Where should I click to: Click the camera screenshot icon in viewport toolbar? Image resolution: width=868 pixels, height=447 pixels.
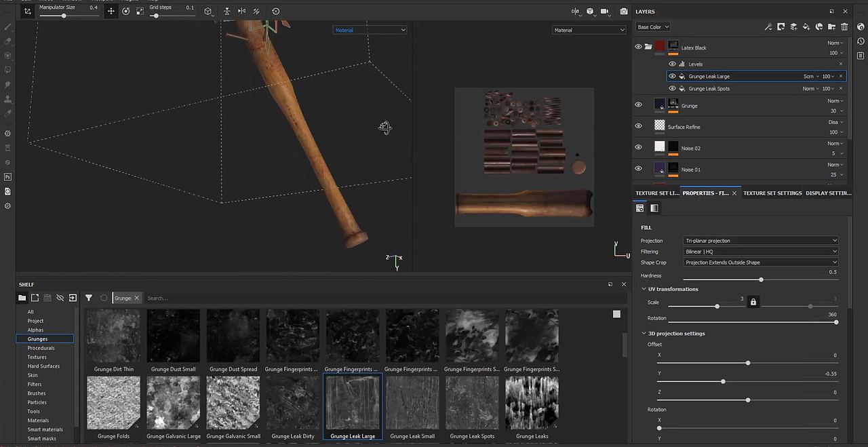(x=624, y=12)
